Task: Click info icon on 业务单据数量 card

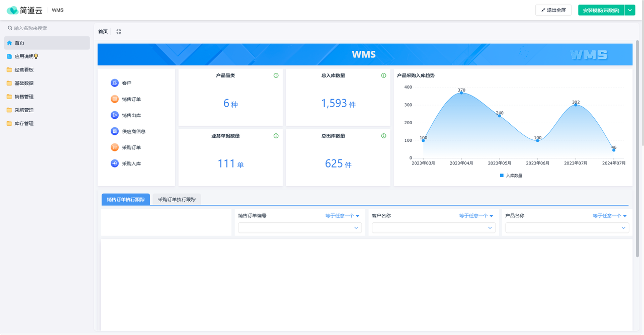Action: coord(276,136)
